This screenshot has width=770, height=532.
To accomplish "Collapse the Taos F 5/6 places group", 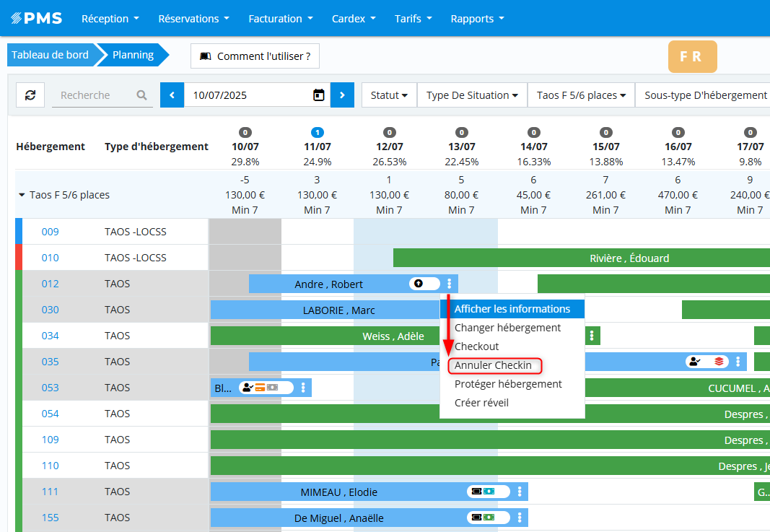I will coord(22,195).
